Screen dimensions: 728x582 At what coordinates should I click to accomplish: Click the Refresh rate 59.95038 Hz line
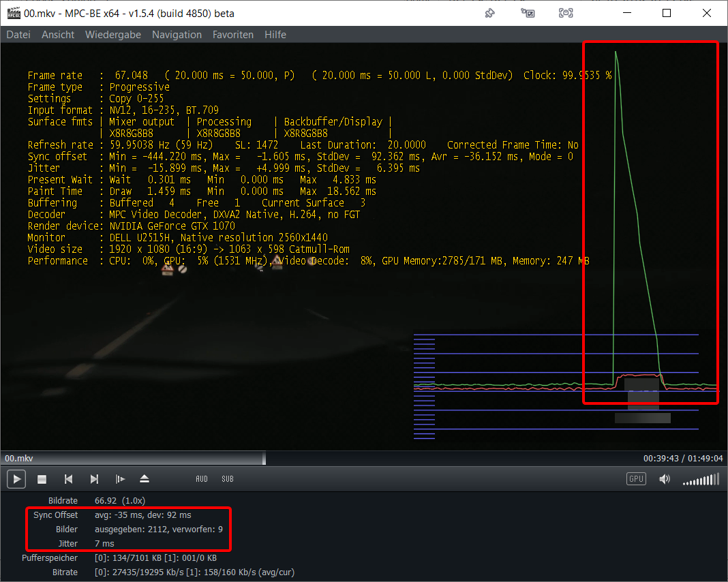point(303,144)
